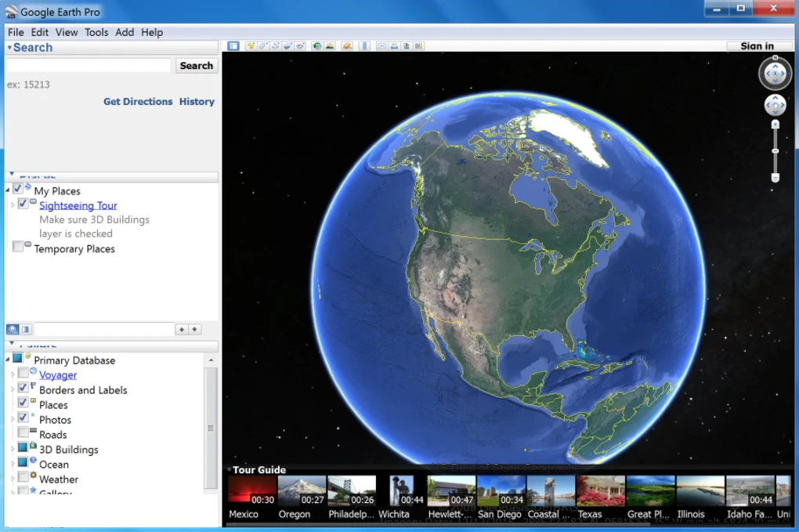Open the search History link

point(197,101)
